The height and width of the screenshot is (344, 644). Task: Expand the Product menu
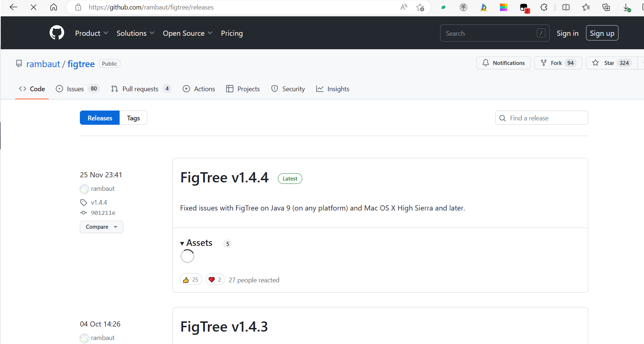click(x=92, y=33)
